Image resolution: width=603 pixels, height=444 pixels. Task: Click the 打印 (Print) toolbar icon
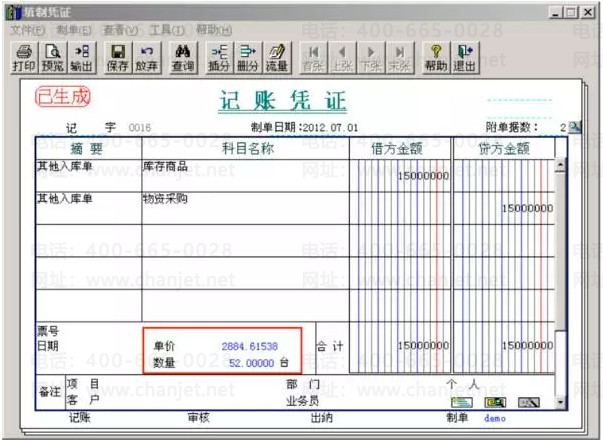24,58
